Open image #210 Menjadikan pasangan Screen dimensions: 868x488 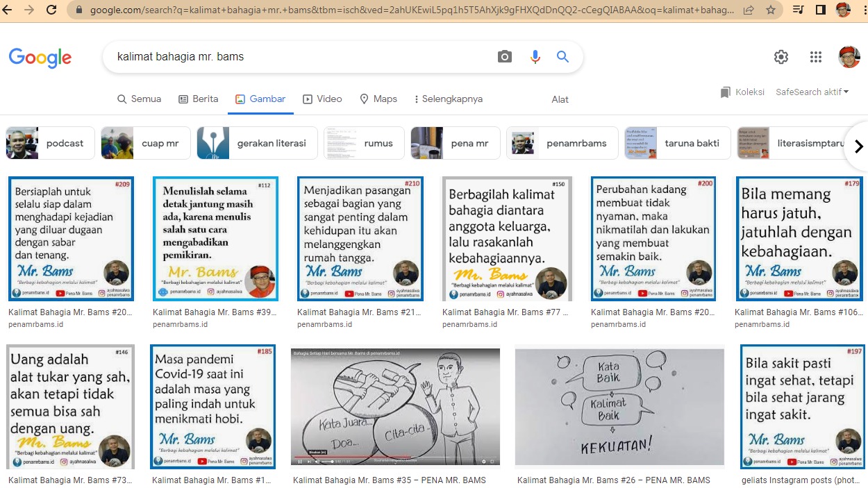coord(360,239)
